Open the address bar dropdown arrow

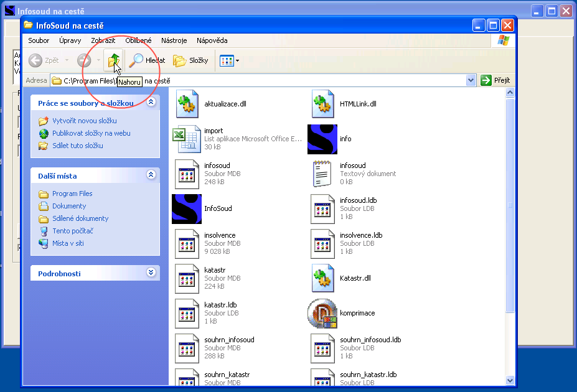[x=471, y=80]
